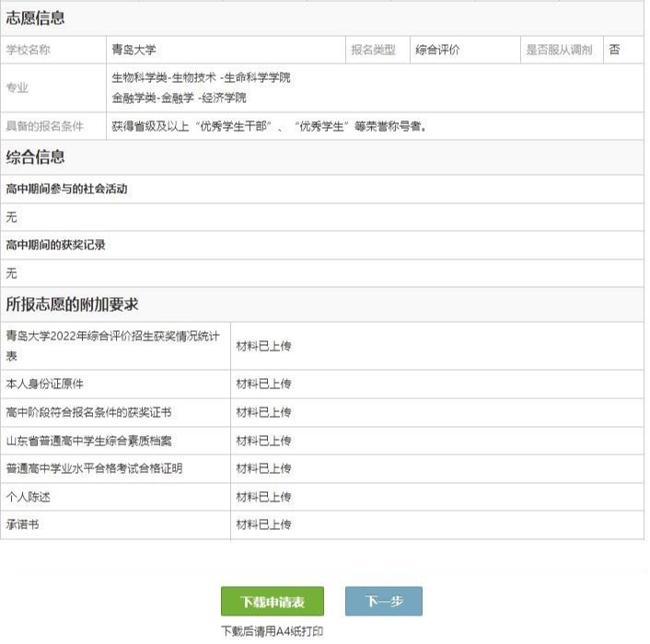Click the 志愿信息 section header
The width and height of the screenshot is (650, 644).
coord(35,18)
